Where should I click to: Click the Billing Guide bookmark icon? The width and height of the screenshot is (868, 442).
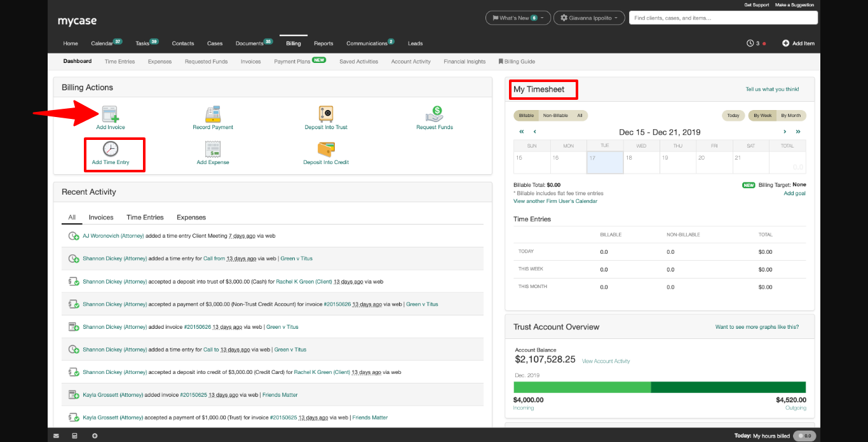pos(501,62)
